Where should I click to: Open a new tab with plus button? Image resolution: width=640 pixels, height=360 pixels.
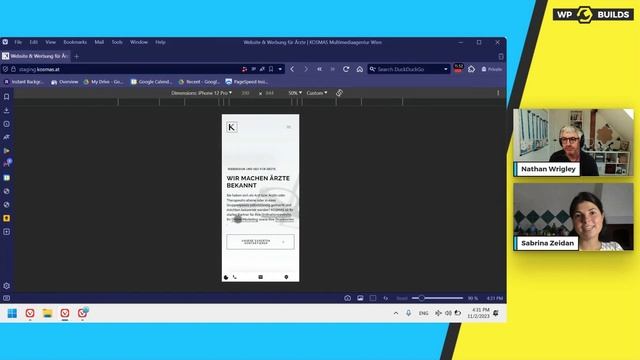tap(77, 56)
